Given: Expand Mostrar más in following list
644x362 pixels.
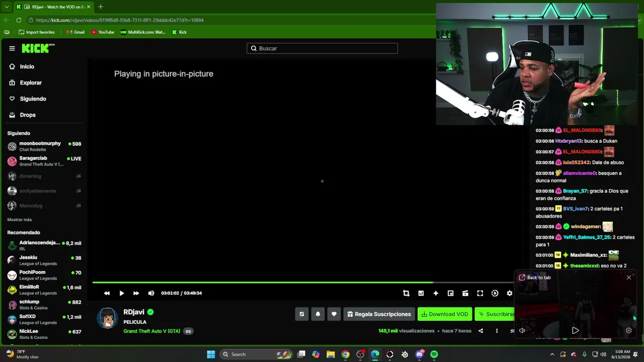Looking at the screenshot, I should (x=20, y=220).
